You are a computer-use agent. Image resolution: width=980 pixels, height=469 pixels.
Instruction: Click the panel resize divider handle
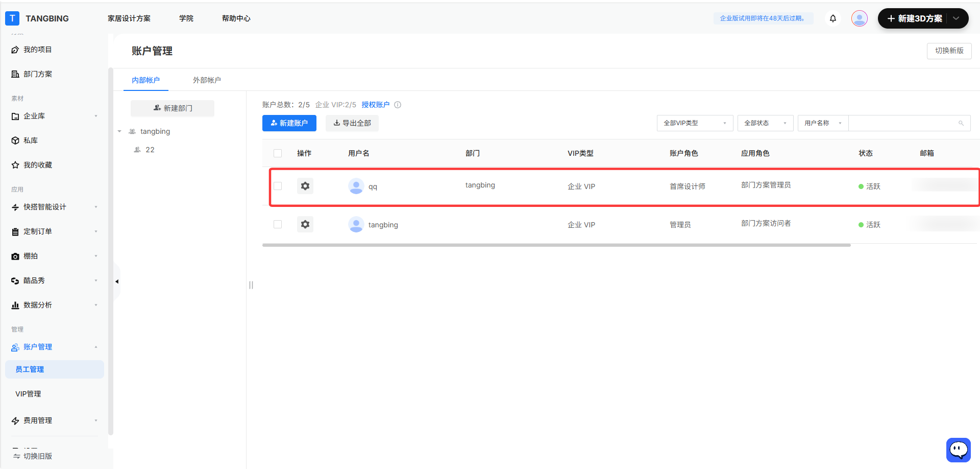[251, 285]
